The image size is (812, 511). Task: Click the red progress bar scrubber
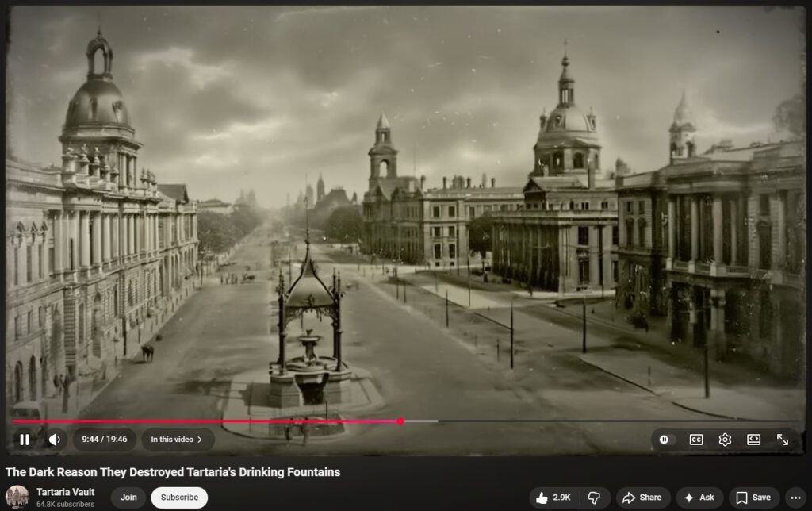tap(400, 421)
